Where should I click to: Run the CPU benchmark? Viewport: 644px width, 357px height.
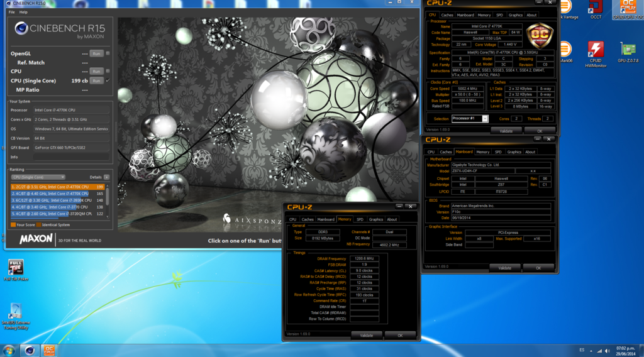coord(96,72)
